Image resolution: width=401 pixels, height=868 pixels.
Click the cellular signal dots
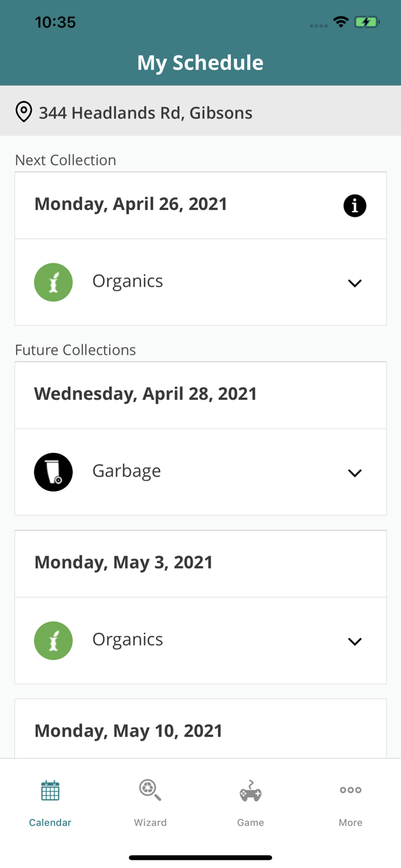(318, 24)
